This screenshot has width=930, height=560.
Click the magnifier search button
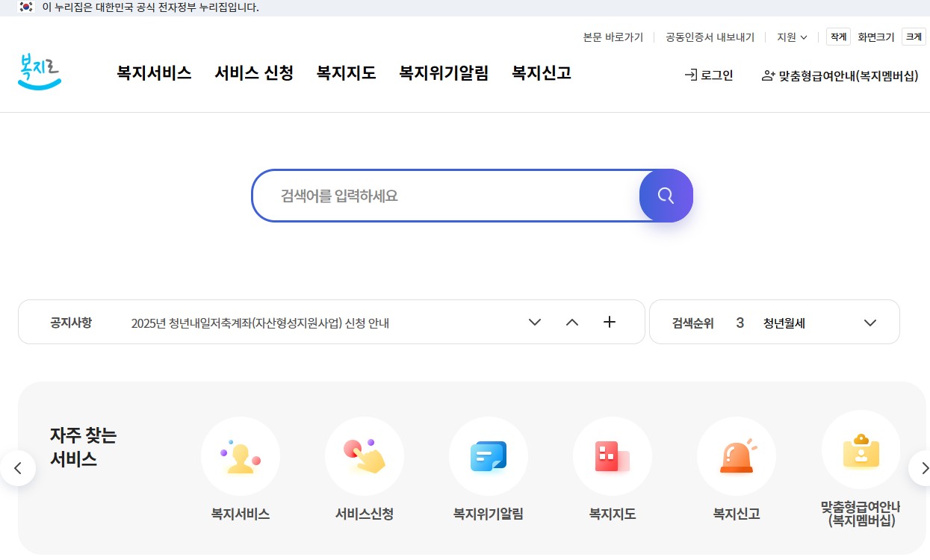pos(666,196)
